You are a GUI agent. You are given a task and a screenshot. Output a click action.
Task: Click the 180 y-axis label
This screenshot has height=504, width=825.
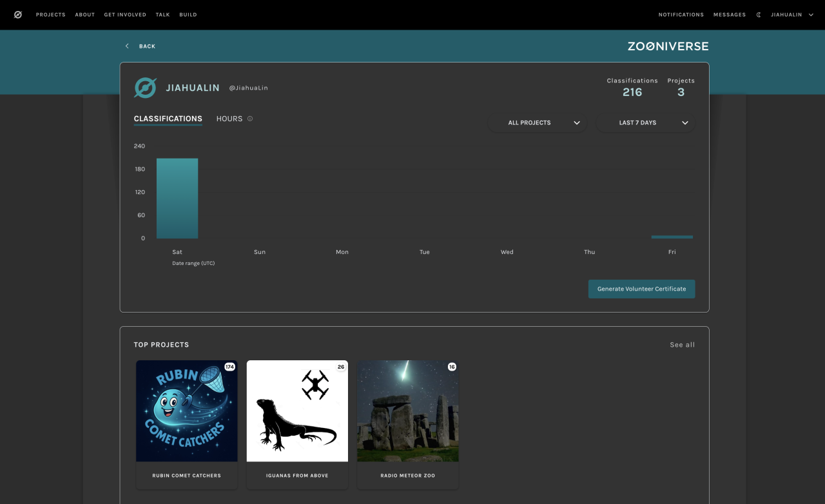139,169
